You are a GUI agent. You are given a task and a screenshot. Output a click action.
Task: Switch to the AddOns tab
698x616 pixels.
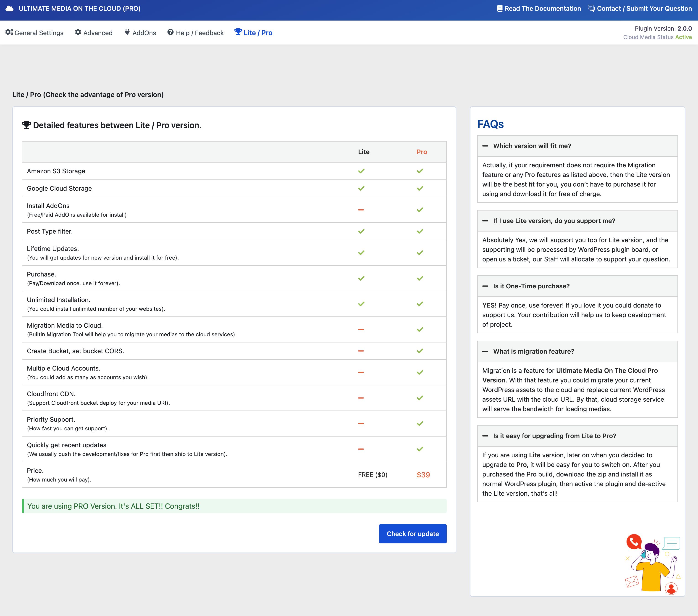(140, 32)
